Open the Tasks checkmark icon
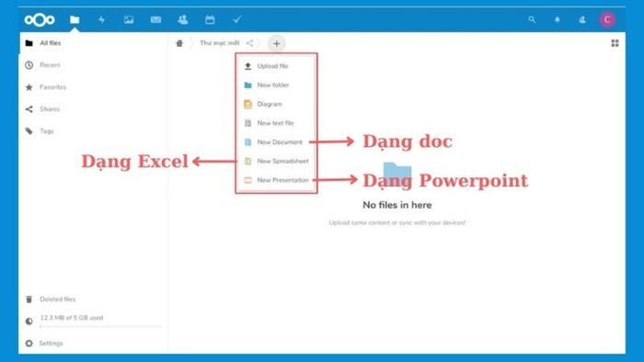The width and height of the screenshot is (644, 362). (237, 19)
